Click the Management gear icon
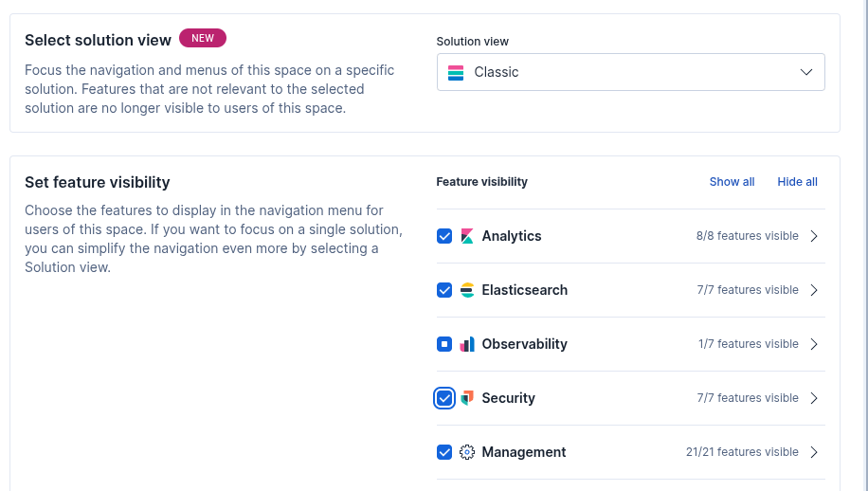The width and height of the screenshot is (868, 491). [467, 452]
